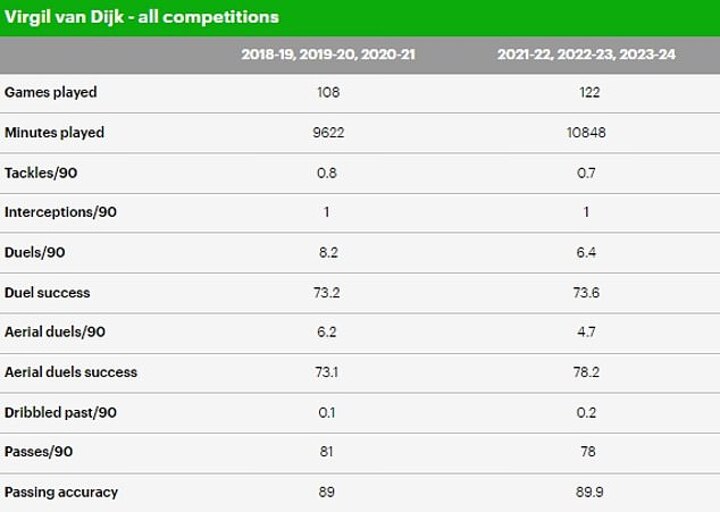The width and height of the screenshot is (720, 512).
Task: Select the passes per 90 value 81
Action: point(327,452)
